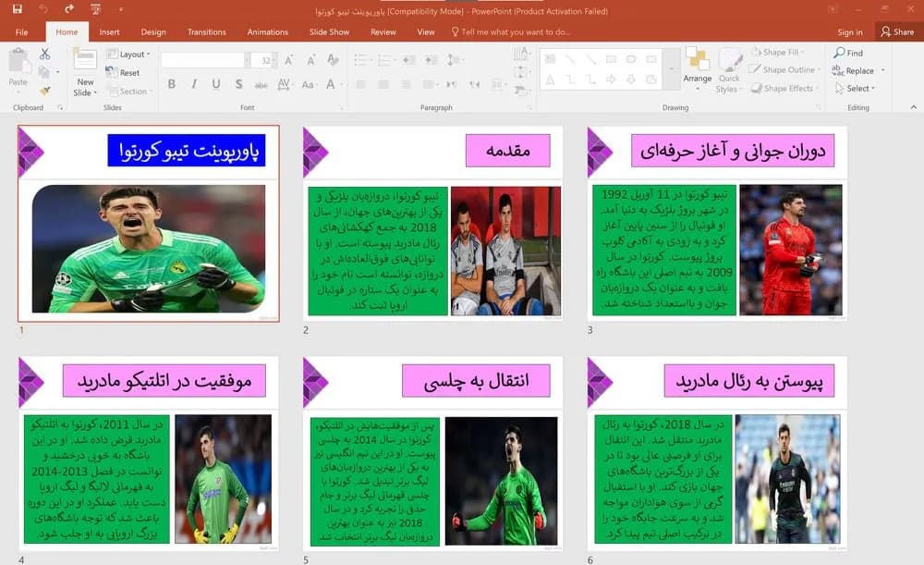Decrease list indent level icon

point(409,59)
